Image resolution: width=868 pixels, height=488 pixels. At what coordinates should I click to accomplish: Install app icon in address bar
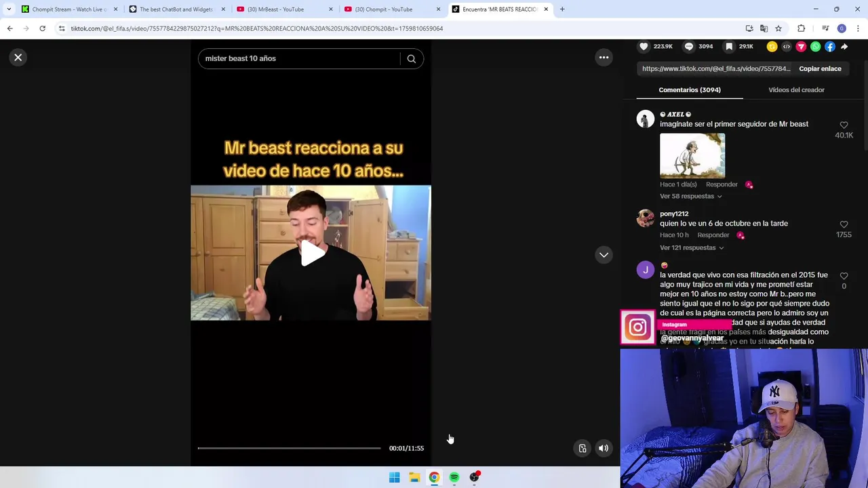749,28
